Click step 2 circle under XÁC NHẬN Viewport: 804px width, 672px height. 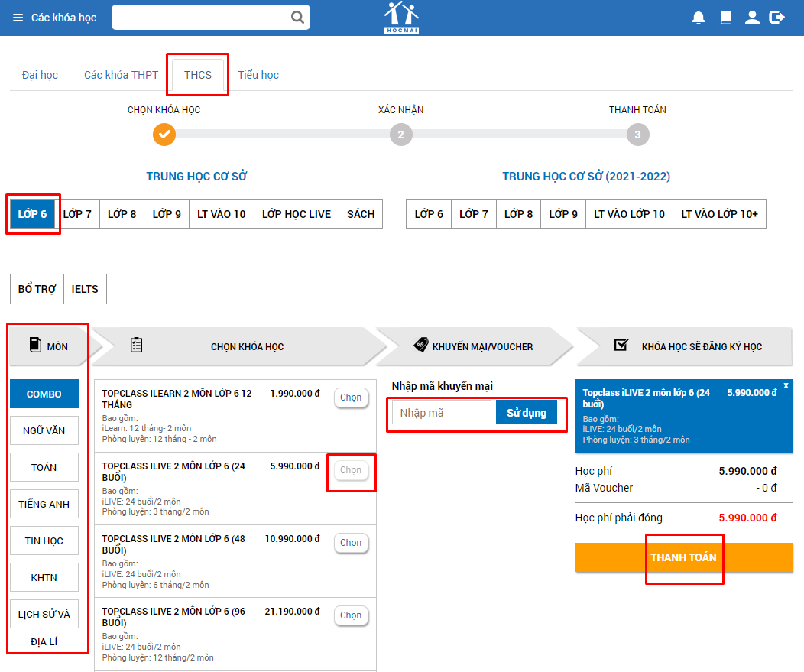coord(401,135)
